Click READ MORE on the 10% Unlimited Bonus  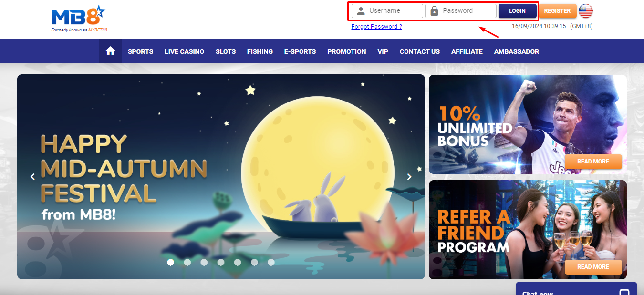click(593, 162)
